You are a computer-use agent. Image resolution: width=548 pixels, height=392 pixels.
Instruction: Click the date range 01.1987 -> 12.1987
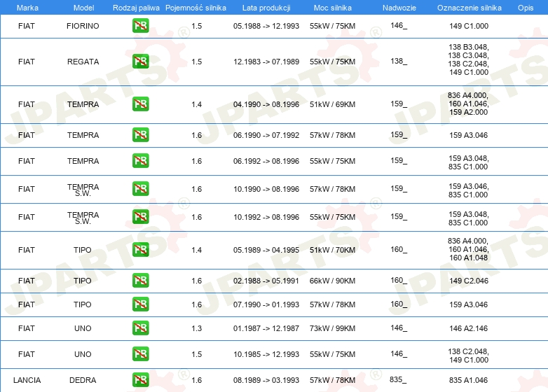click(266, 328)
